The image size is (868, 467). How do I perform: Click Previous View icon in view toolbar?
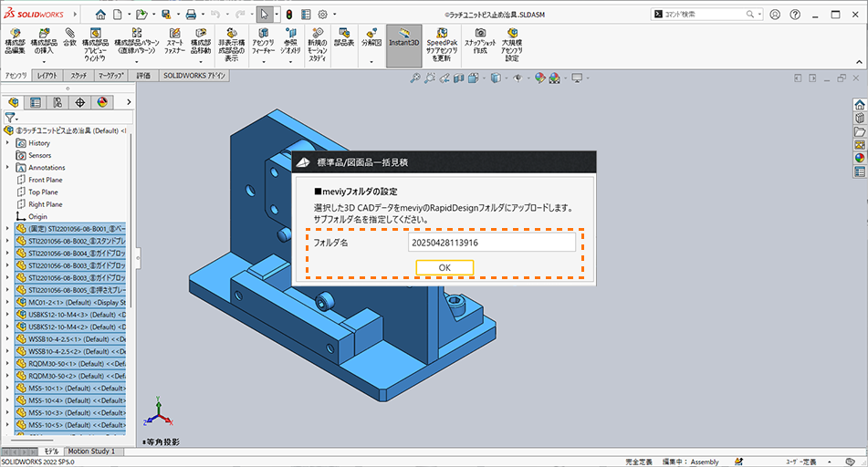click(x=444, y=78)
